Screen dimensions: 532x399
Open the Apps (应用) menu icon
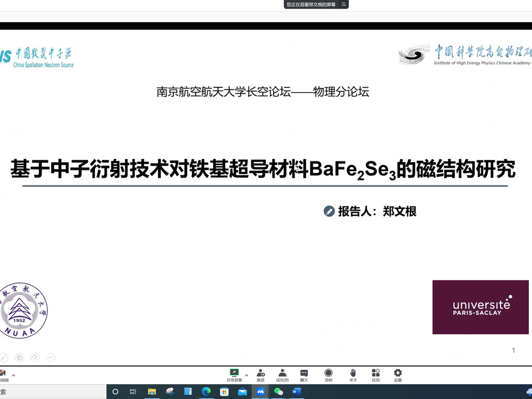tap(375, 373)
